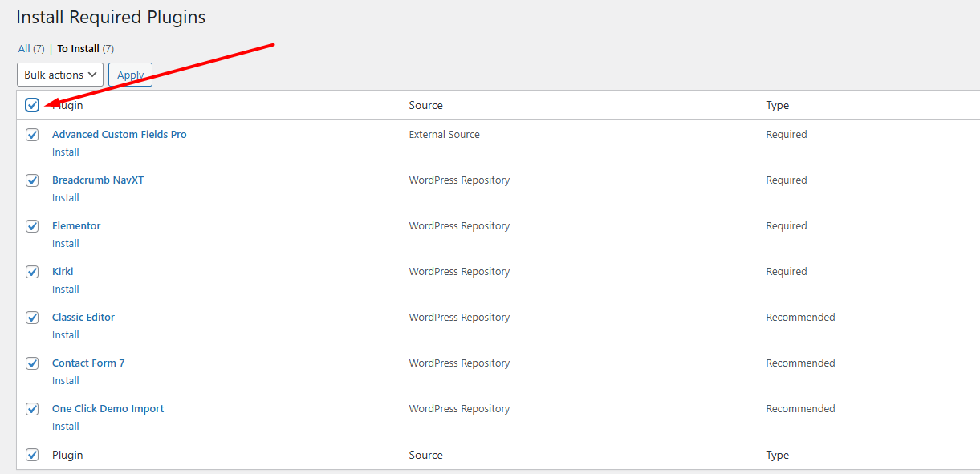Deselect the Elementor plugin checkbox
980x474 pixels.
32,226
